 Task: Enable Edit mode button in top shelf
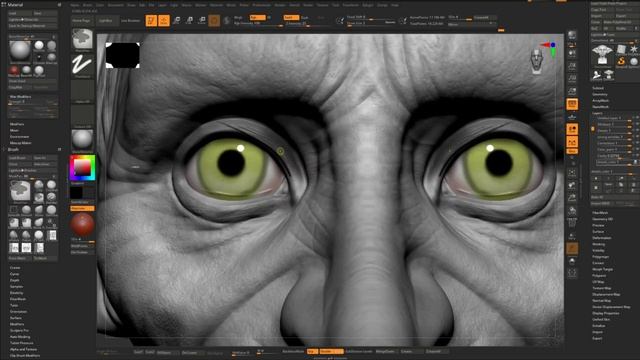coord(151,20)
